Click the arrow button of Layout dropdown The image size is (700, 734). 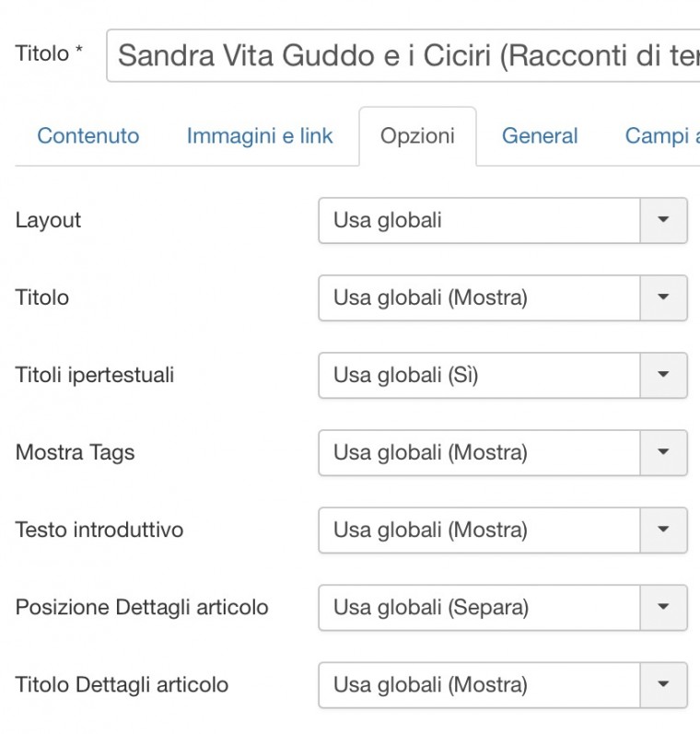(663, 221)
